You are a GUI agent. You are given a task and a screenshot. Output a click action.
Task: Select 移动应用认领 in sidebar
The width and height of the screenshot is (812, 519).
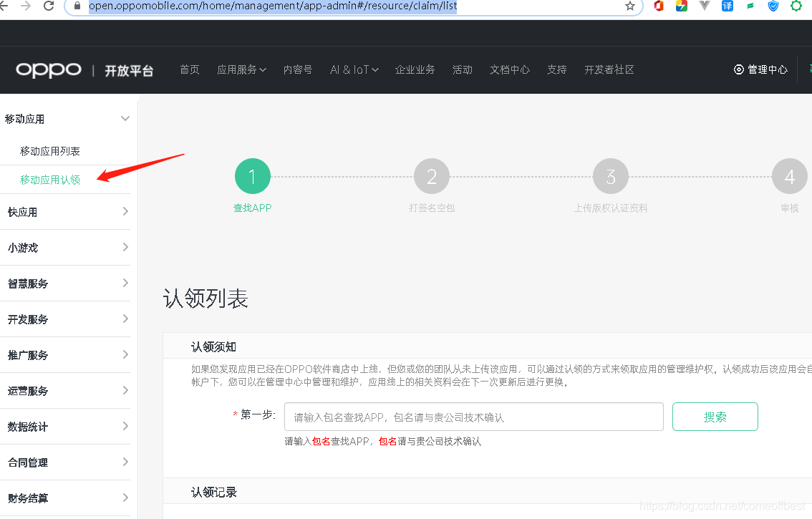(x=49, y=179)
